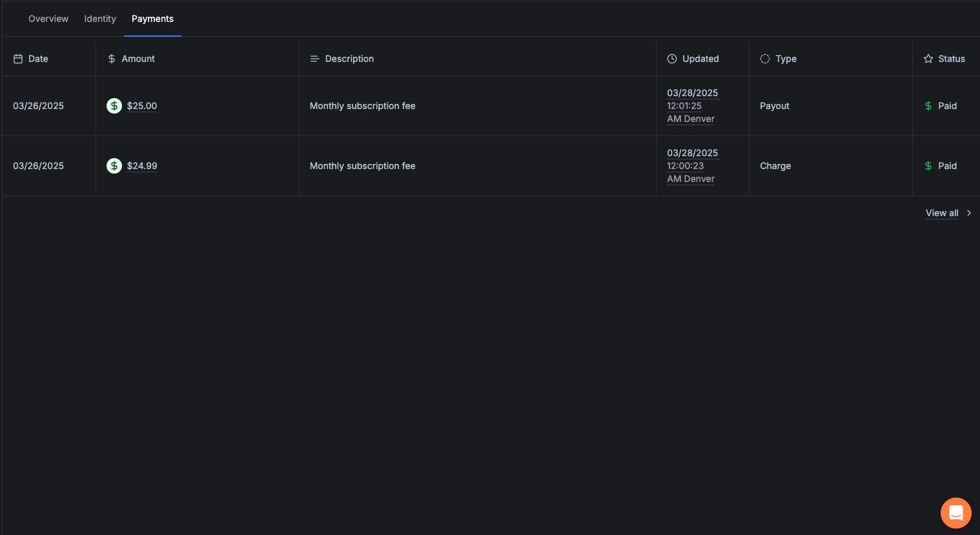Switch to the Identity tab
This screenshot has width=980, height=535.
pos(99,19)
